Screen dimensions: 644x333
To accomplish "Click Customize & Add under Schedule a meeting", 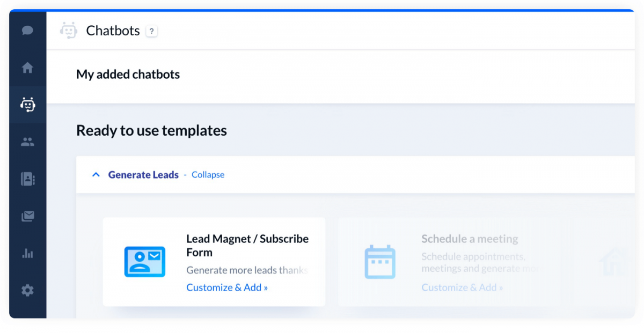I will click(x=462, y=287).
